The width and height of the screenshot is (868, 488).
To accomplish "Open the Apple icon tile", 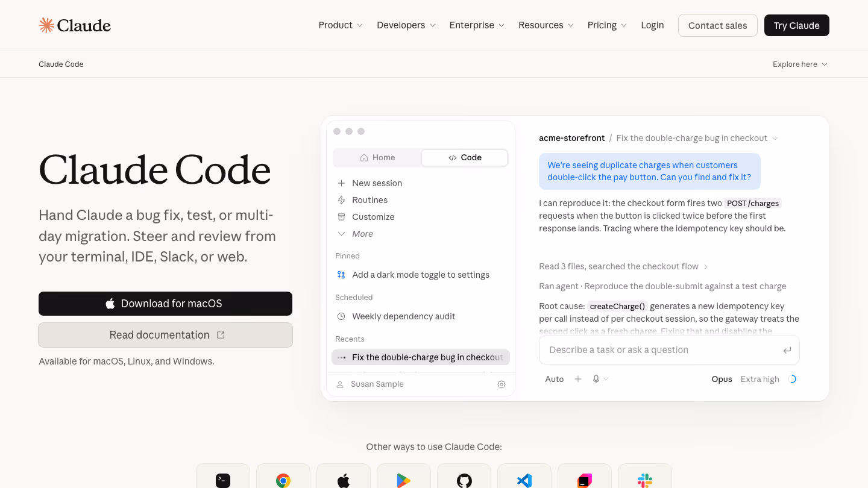I will pos(344,476).
